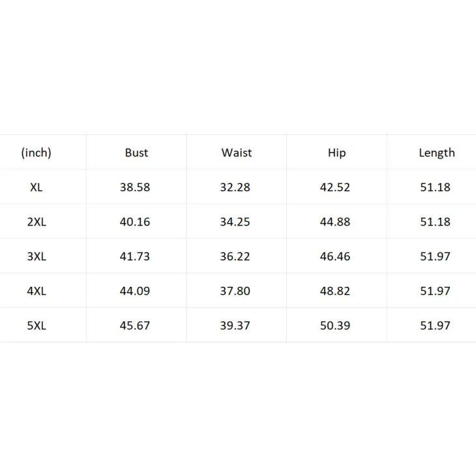This screenshot has height=476, width=476.
Task: Click the 5XL hip value 50.39
Action: point(335,326)
